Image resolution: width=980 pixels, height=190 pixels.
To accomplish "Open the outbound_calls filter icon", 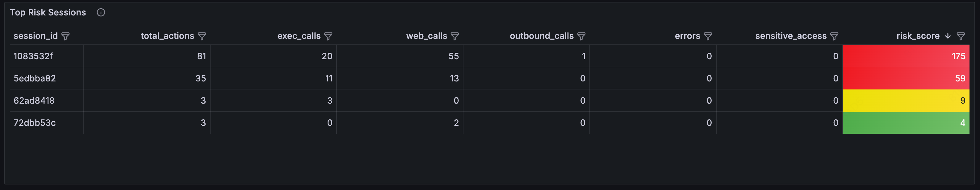I will [581, 36].
